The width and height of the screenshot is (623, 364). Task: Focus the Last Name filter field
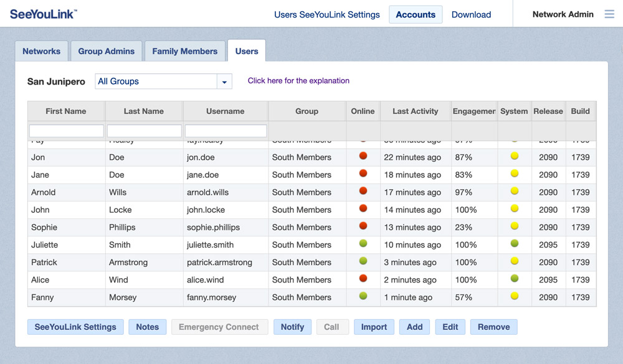pyautogui.click(x=145, y=131)
